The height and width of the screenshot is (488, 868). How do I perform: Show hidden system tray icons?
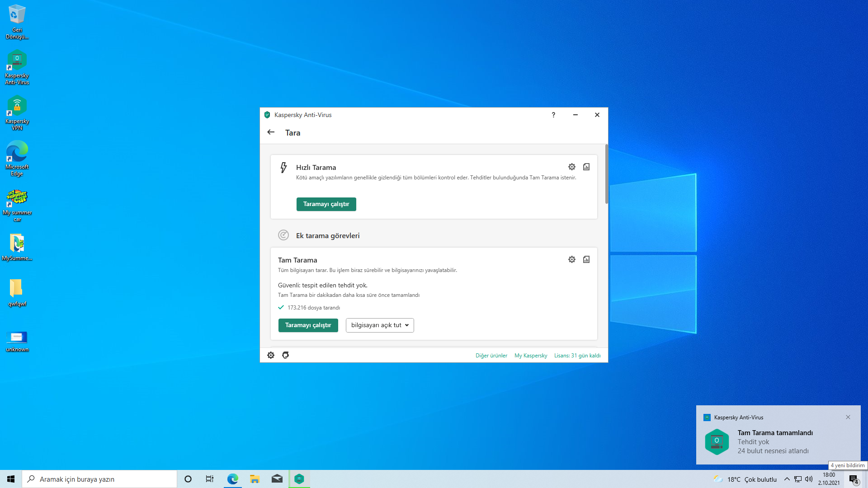coord(787,479)
